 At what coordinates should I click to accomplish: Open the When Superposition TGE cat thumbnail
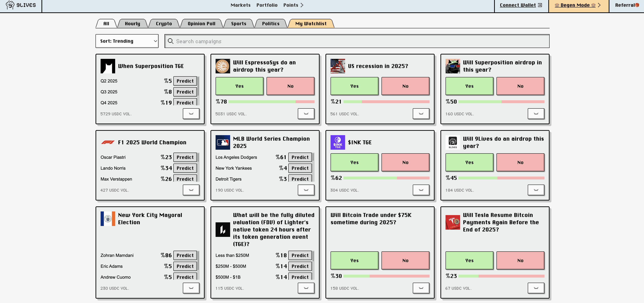tap(108, 66)
